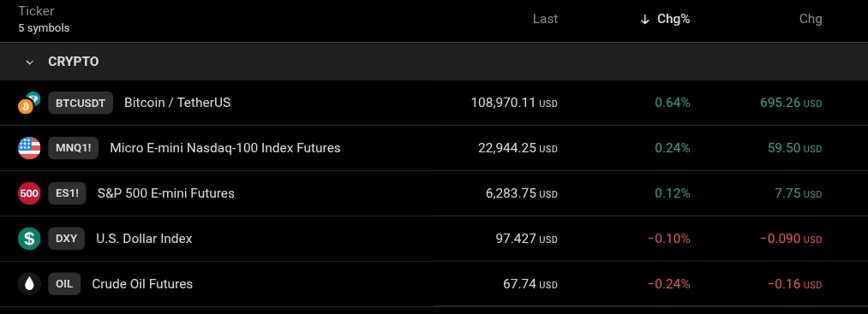
Task: Click the red 500 icon for ES1!
Action: pyautogui.click(x=29, y=193)
